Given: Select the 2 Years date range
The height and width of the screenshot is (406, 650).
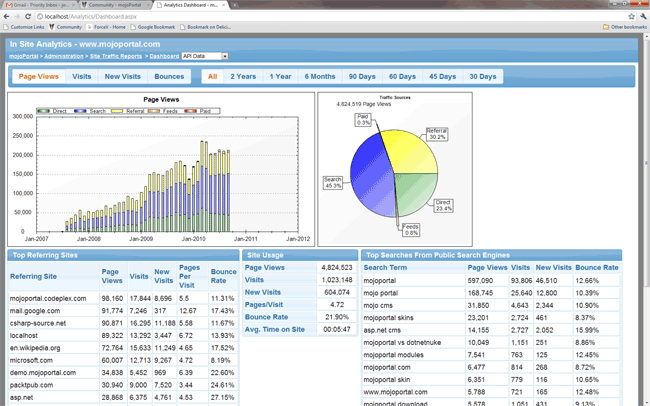Looking at the screenshot, I should pyautogui.click(x=243, y=76).
